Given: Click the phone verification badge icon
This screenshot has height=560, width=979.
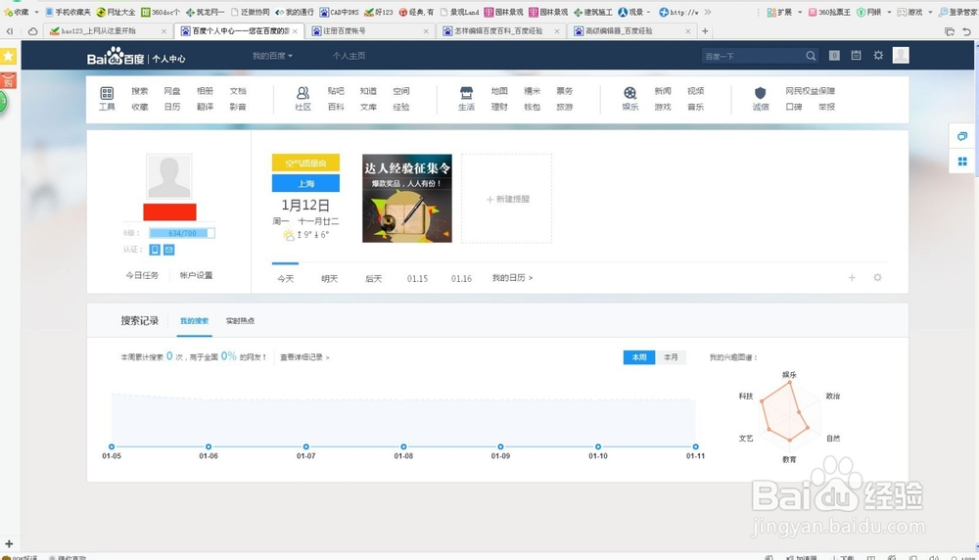Looking at the screenshot, I should coord(155,250).
